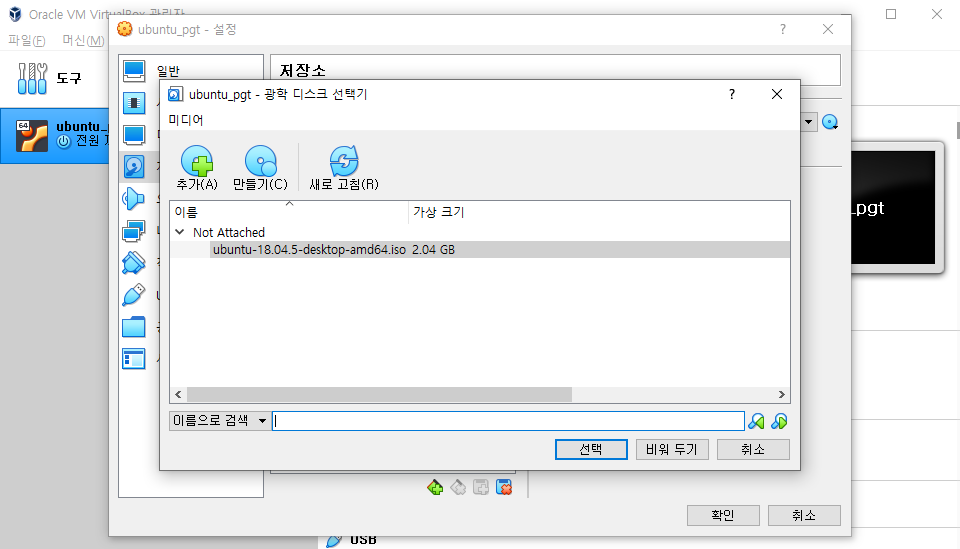Open optical drive dropdown arrow in settings

(x=808, y=122)
